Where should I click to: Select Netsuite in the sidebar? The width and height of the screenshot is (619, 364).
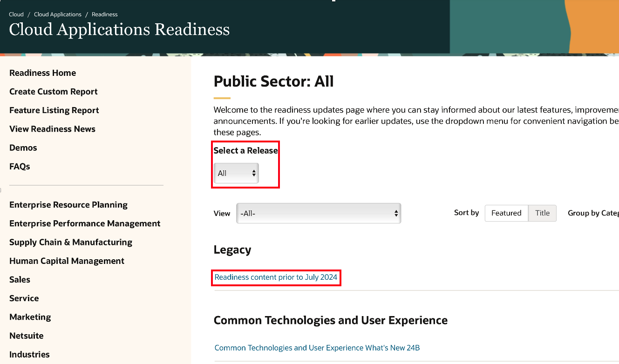tap(27, 336)
